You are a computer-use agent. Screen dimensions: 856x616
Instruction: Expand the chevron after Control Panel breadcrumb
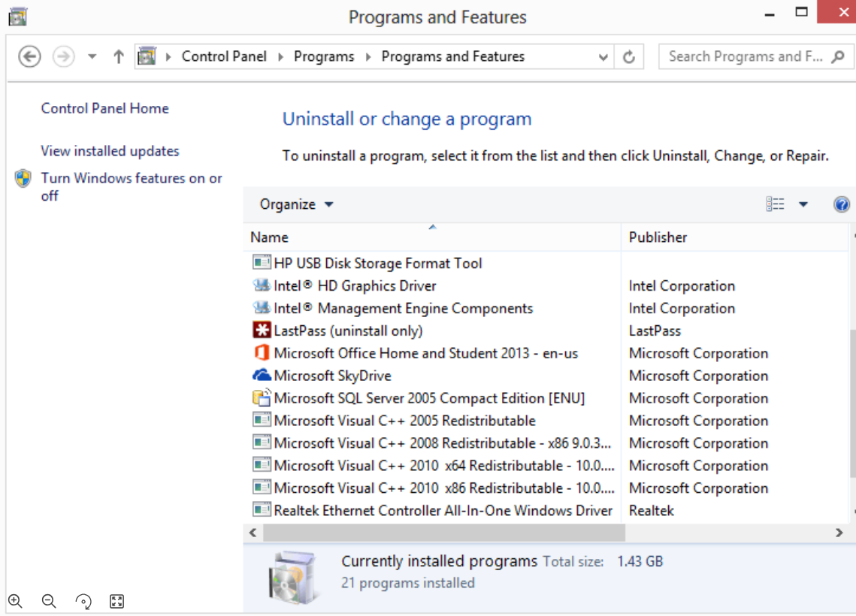tap(280, 57)
